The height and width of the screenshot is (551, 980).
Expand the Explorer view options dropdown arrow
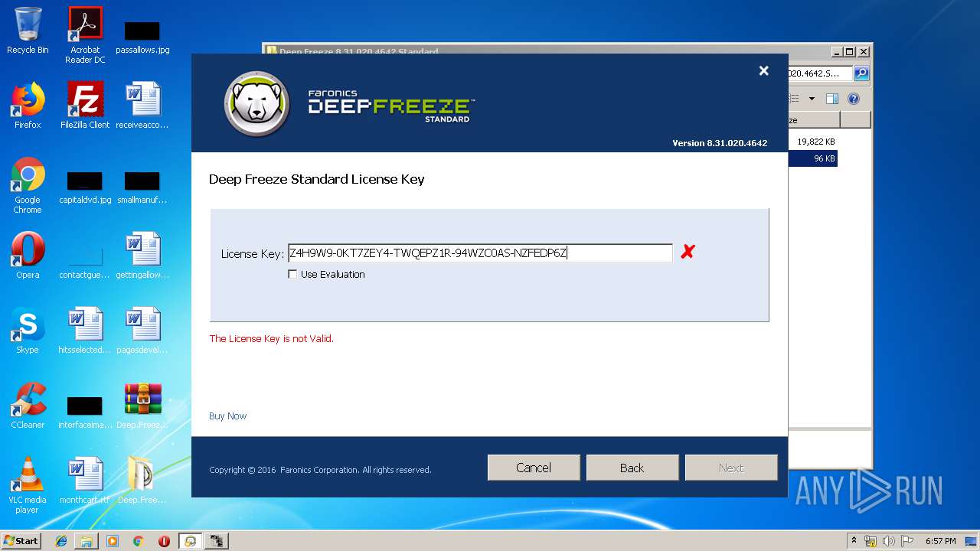click(x=812, y=99)
